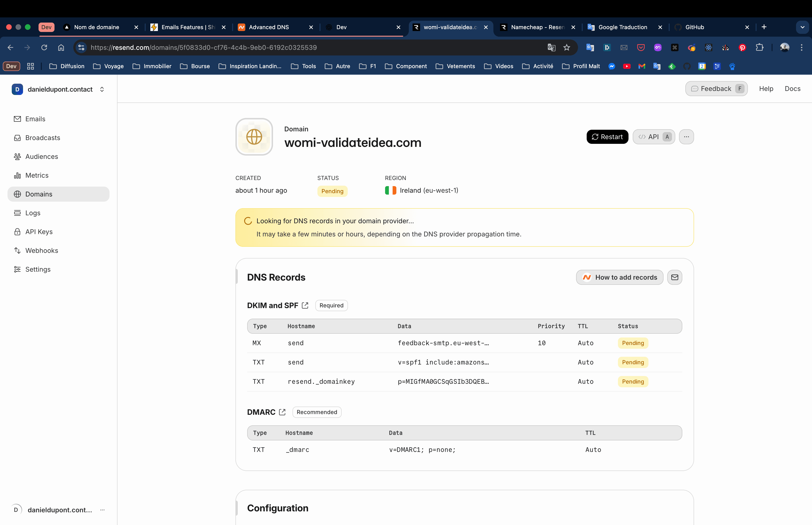Open the tab search chevron dropdown
Viewport: 812px width, 525px height.
tap(802, 27)
